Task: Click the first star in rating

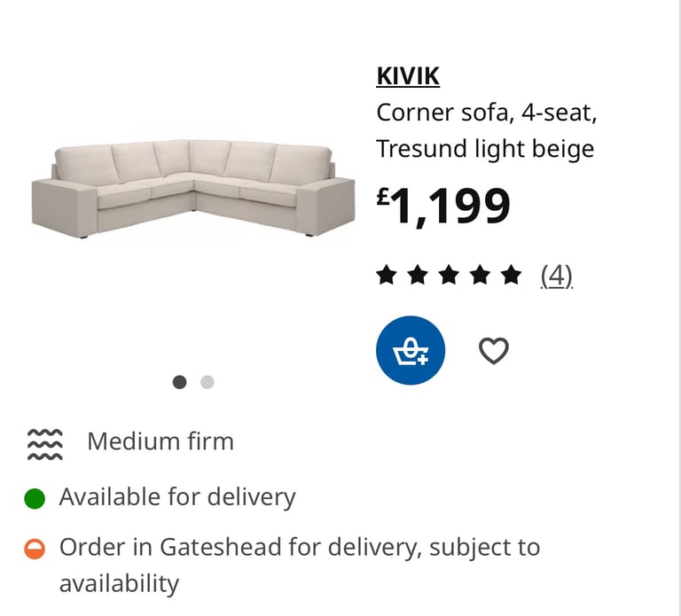Action: pos(387,276)
